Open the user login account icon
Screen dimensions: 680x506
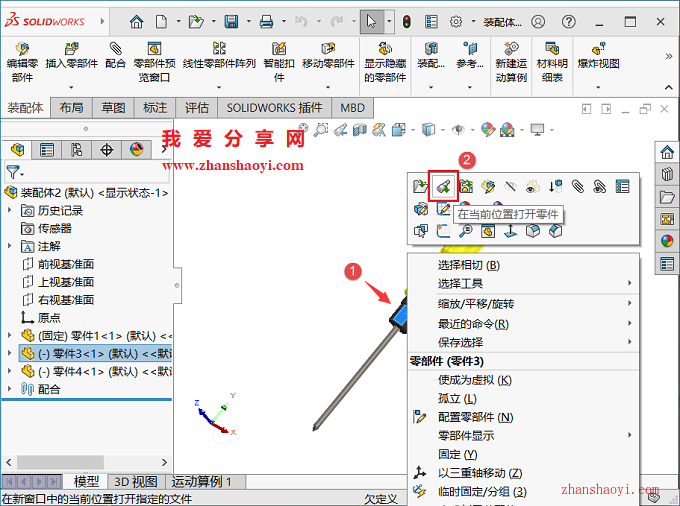[x=538, y=21]
